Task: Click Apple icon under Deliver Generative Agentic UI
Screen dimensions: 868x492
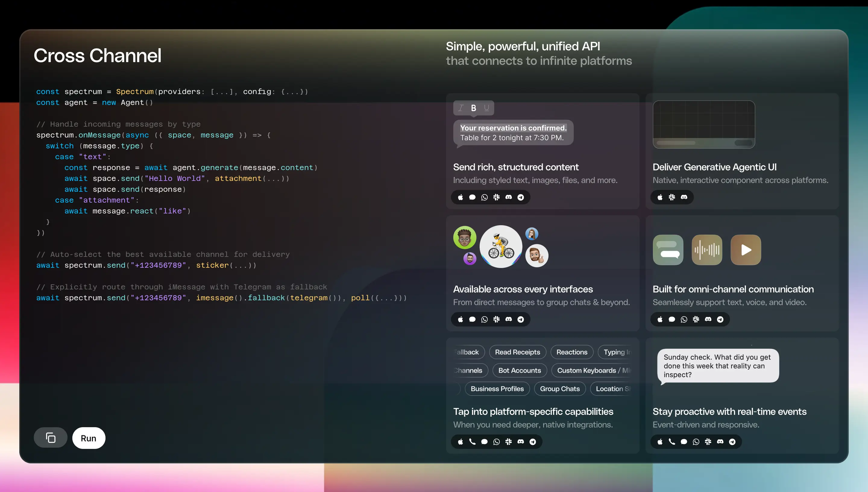Action: click(x=660, y=197)
